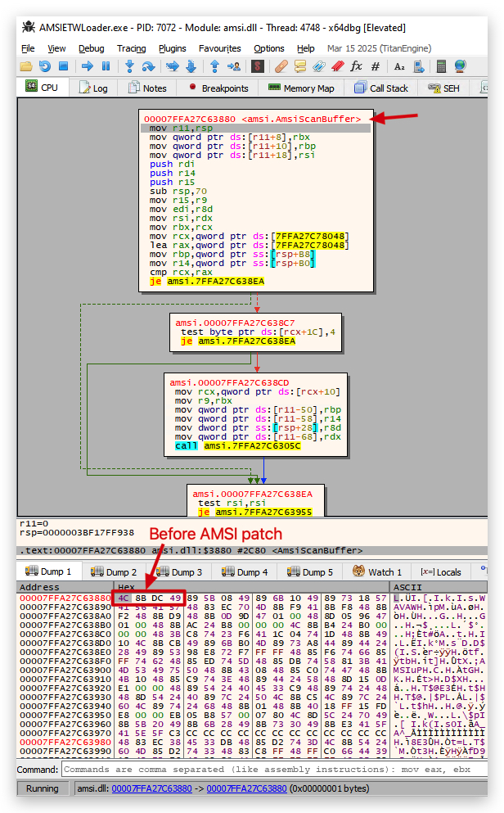
Task: Click the Run arrow icon
Action: [x=88, y=66]
